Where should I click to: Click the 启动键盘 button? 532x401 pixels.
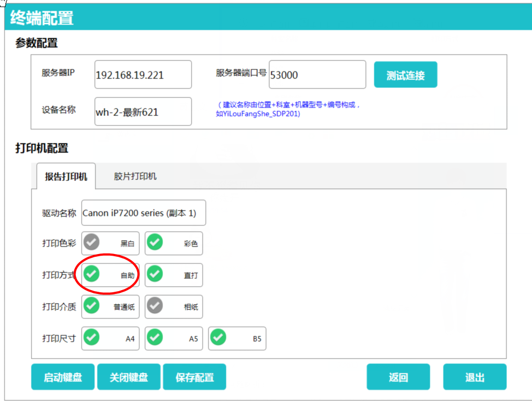63,377
